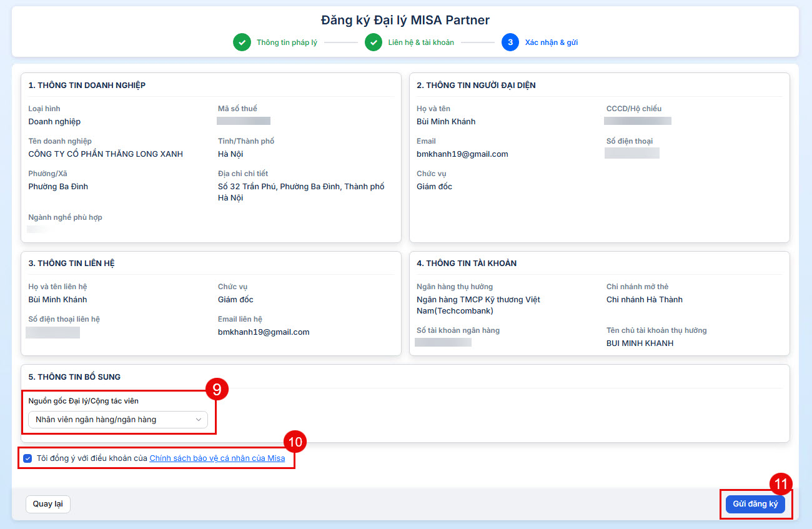
Task: Click the Số tài khoản ngân hàng label
Action: pos(458,330)
